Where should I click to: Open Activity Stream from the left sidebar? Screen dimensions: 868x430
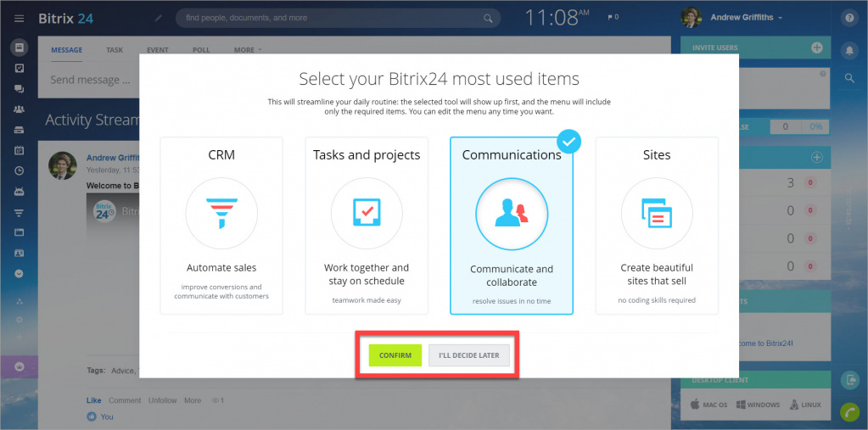[x=19, y=47]
